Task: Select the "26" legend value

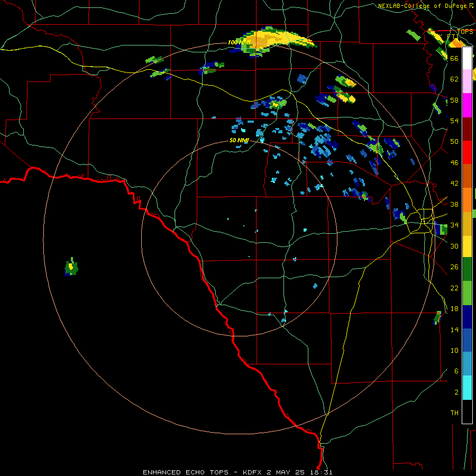Action: point(454,267)
